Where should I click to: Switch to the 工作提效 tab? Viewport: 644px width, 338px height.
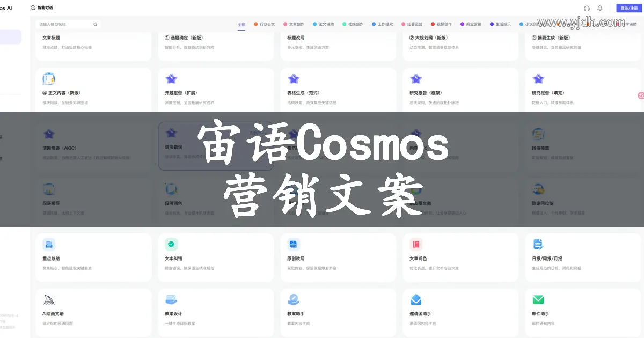tap(382, 24)
